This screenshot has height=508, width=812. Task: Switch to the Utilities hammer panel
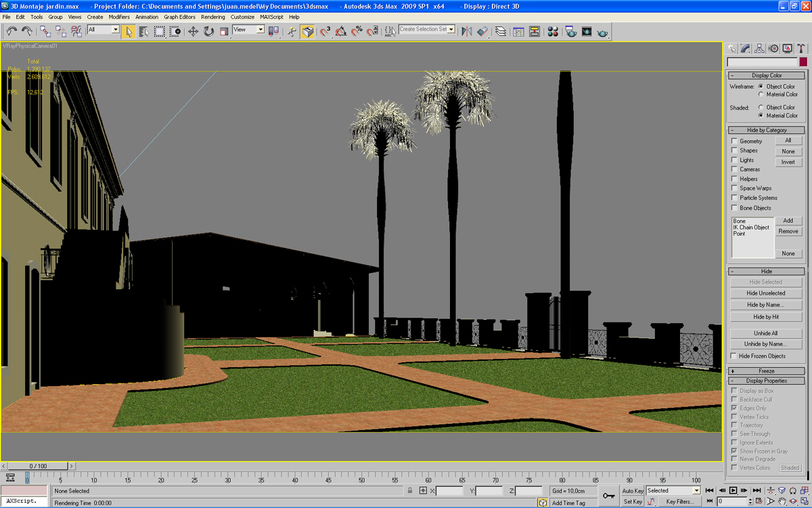801,48
